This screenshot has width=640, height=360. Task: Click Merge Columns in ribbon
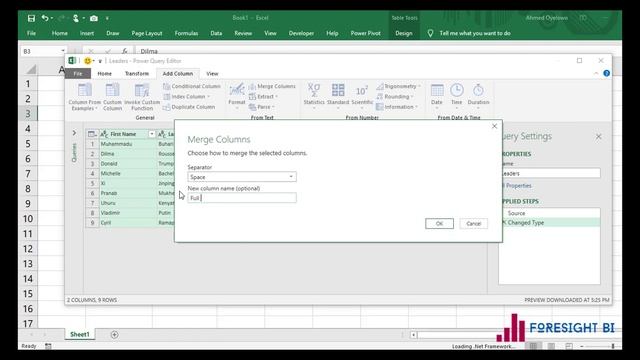pos(272,86)
